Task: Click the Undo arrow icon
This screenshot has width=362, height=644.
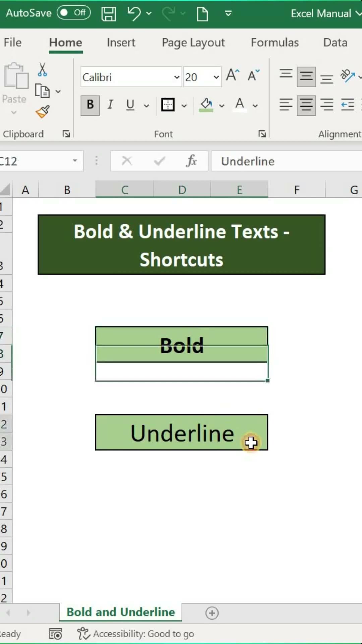Action: [x=134, y=14]
